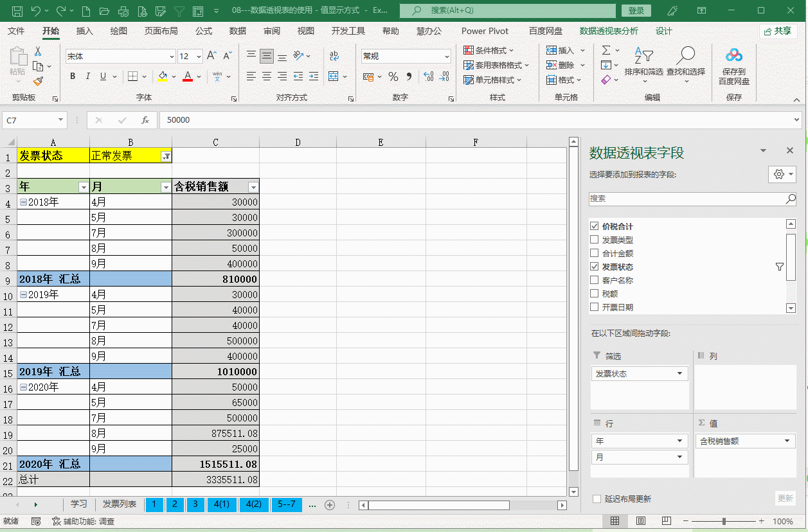Viewport: 808px width, 532px height.
Task: Collapse the 2020年 group in pivot table
Action: pos(23,387)
